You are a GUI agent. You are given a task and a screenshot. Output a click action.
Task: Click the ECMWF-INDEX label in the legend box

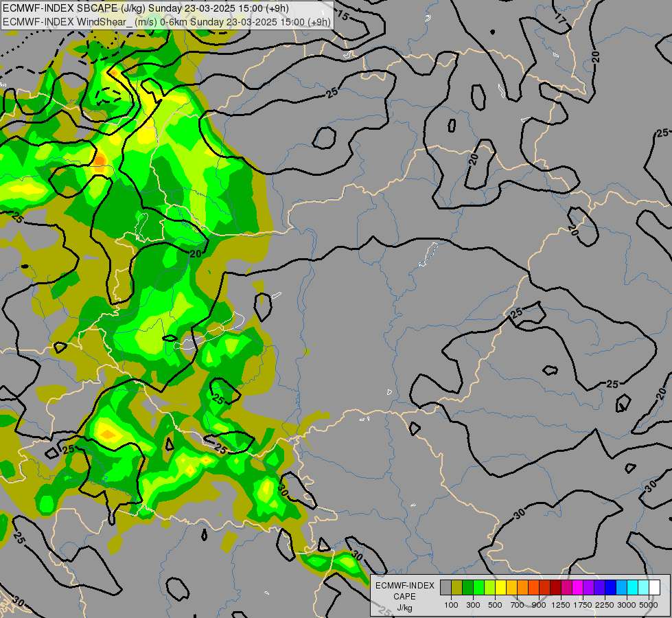tap(405, 586)
